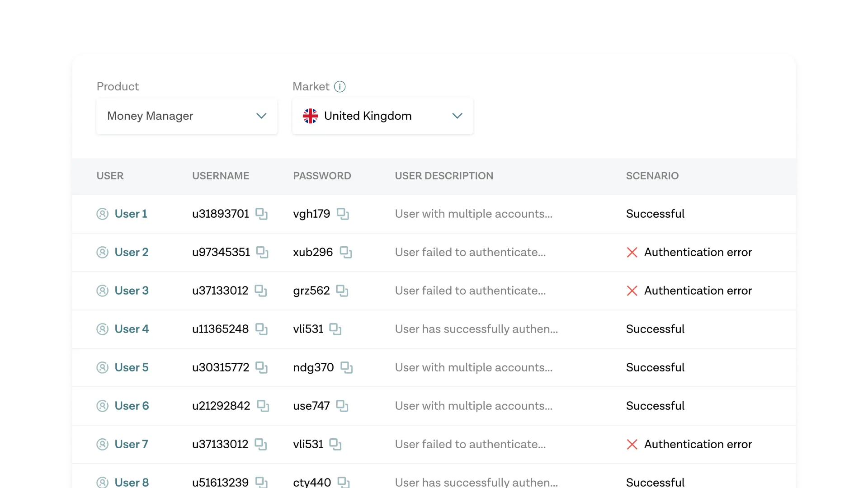Copy username u30315772 for User 5
Screen dimensions: 868x488
pos(261,367)
